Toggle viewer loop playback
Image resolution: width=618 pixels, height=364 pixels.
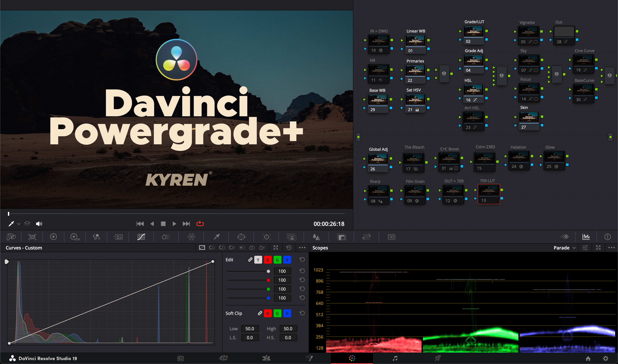point(200,224)
